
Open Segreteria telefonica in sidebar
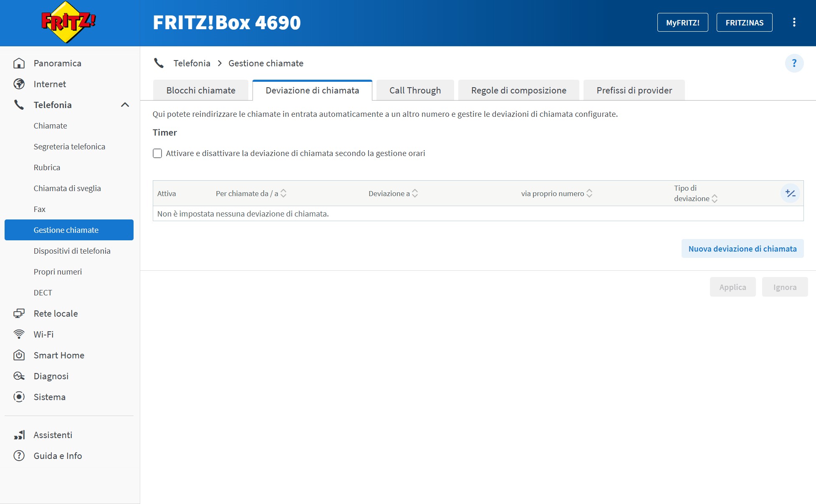pos(69,147)
